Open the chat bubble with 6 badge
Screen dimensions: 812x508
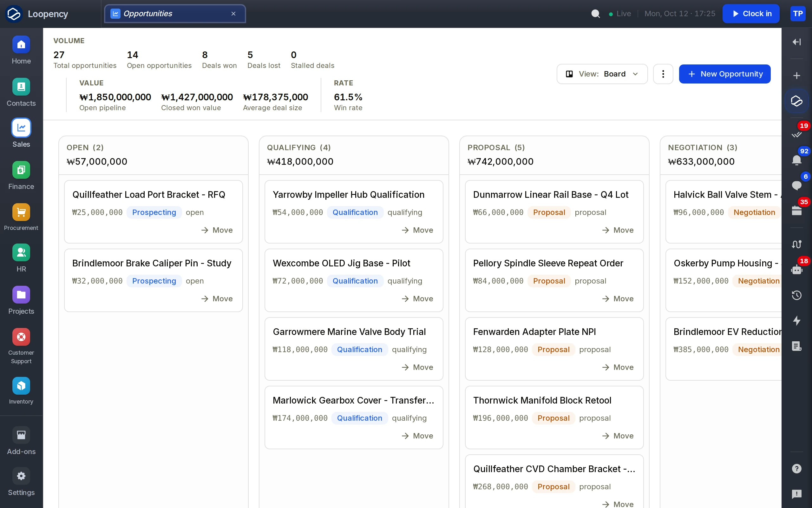796,185
